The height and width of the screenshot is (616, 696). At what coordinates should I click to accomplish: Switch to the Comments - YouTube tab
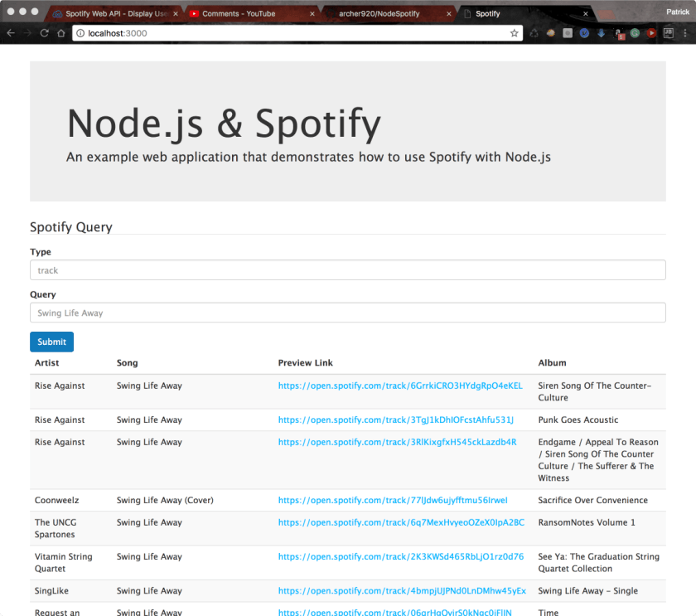240,13
